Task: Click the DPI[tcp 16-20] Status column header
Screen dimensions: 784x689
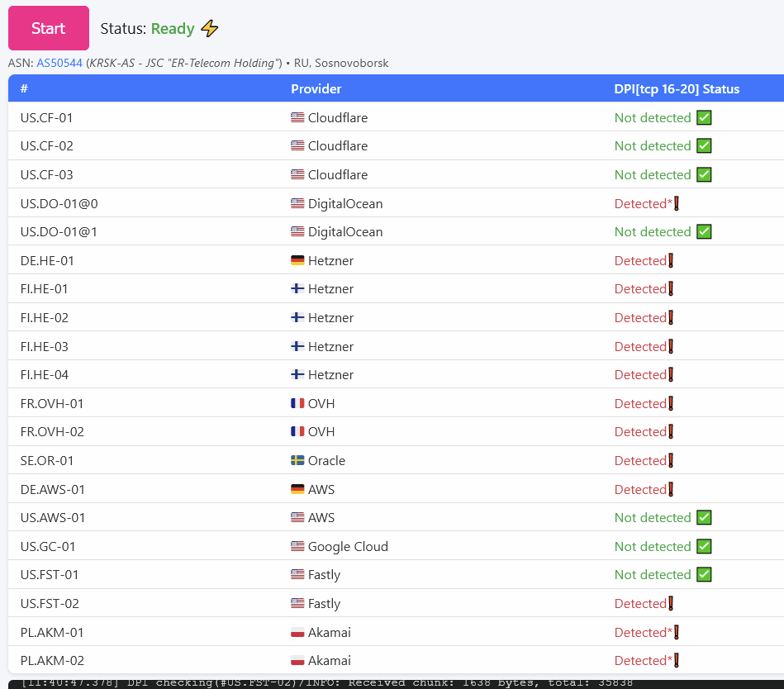Action: [677, 88]
